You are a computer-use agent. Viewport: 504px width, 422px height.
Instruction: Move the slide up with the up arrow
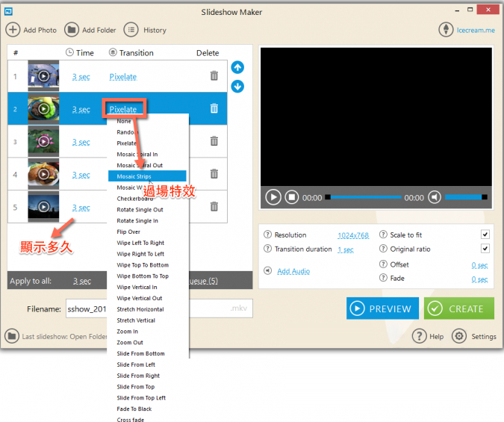237,67
